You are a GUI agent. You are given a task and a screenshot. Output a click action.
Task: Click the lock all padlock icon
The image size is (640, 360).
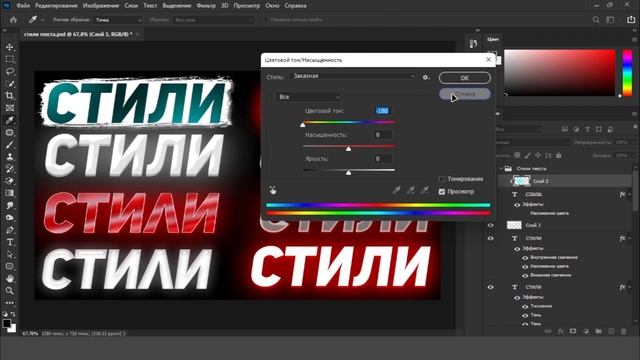pos(559,155)
